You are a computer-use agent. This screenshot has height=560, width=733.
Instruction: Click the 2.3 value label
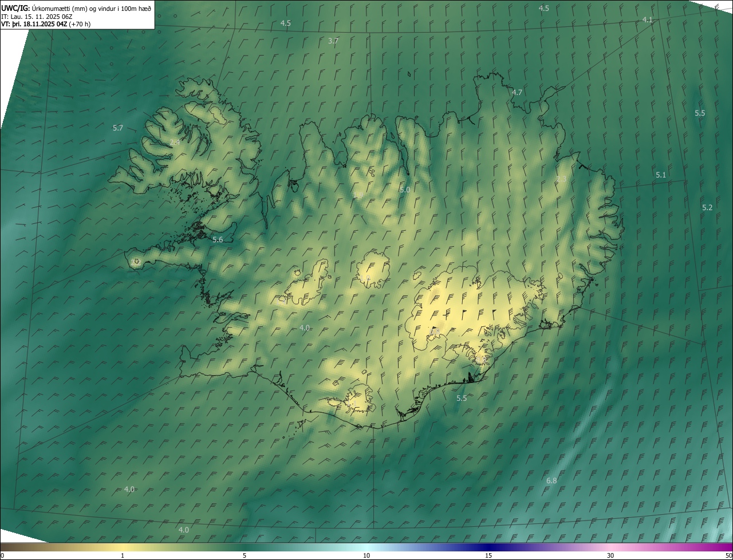561,179
